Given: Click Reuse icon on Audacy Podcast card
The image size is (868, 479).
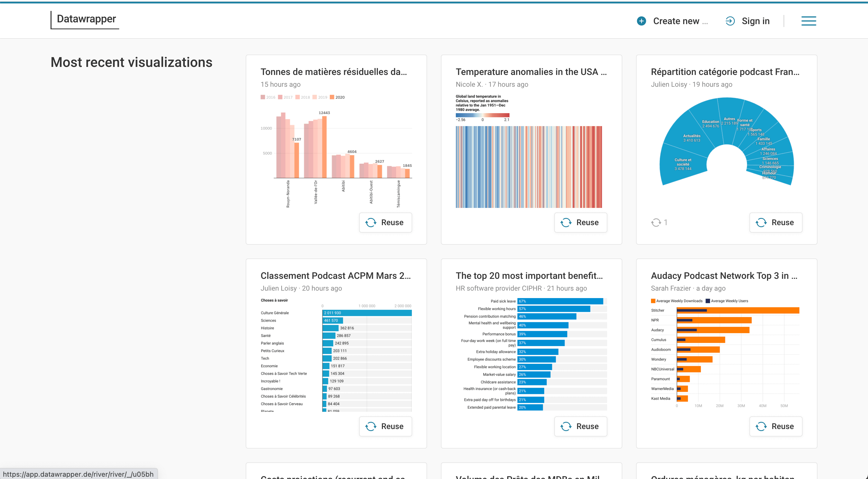Looking at the screenshot, I should coord(761,426).
